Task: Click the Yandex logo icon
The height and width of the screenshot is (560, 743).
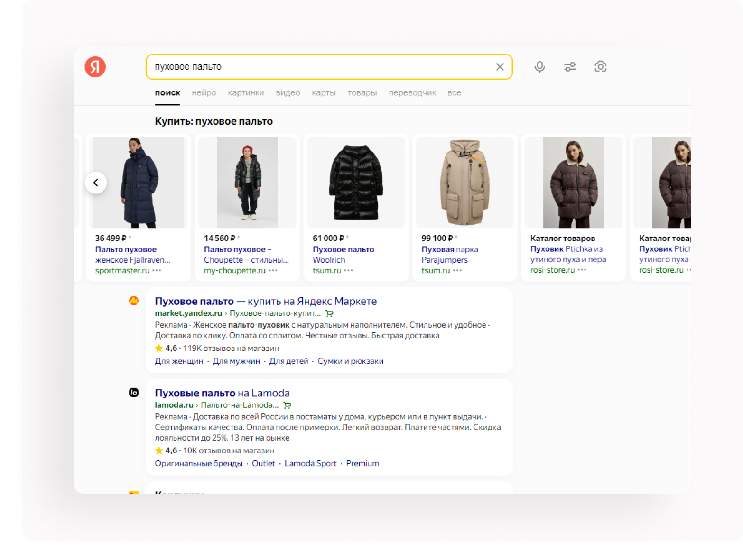Action: click(95, 67)
